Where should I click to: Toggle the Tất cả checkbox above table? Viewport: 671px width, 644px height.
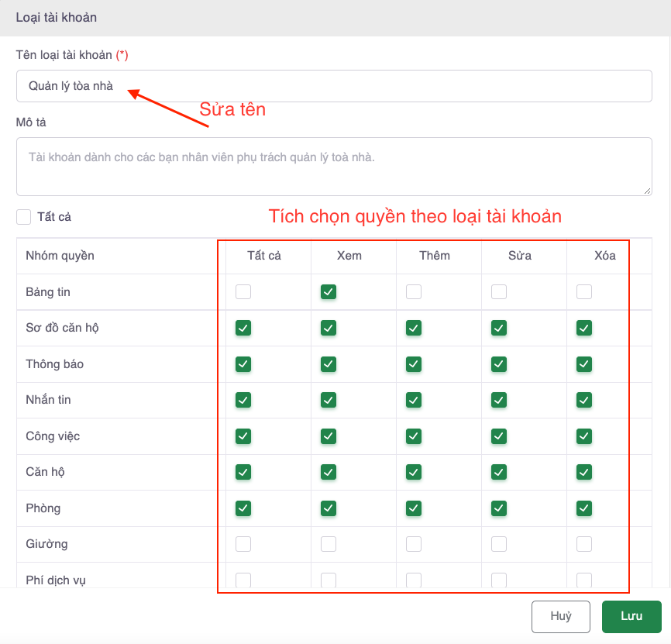[x=24, y=217]
